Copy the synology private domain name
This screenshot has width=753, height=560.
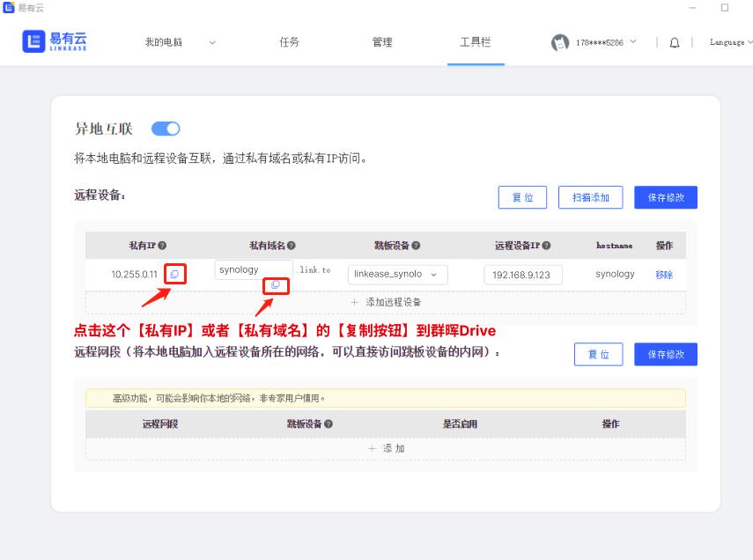pos(276,285)
